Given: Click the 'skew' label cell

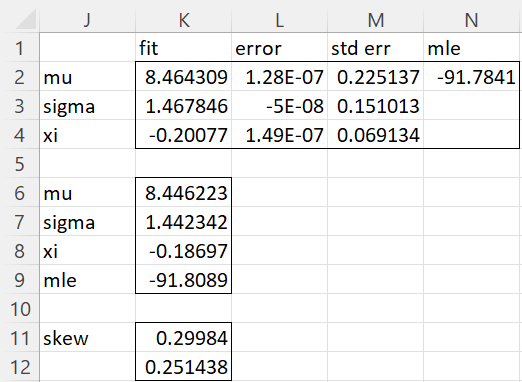Looking at the screenshot, I should point(87,337).
